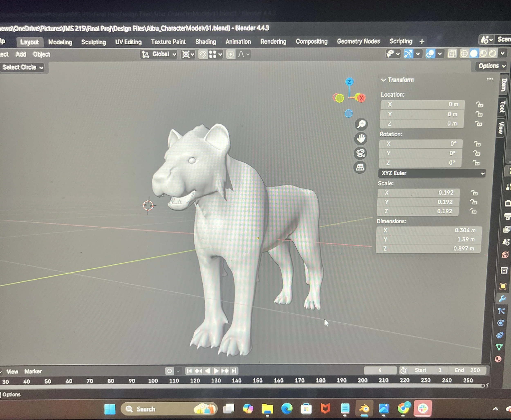Lock the X location value
Screen dimensions: 511x420
(x=479, y=104)
